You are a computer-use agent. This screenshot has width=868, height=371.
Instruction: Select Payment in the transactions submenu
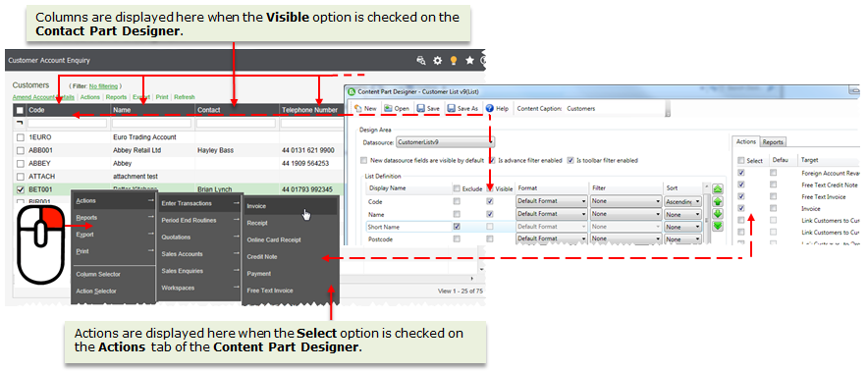point(290,274)
